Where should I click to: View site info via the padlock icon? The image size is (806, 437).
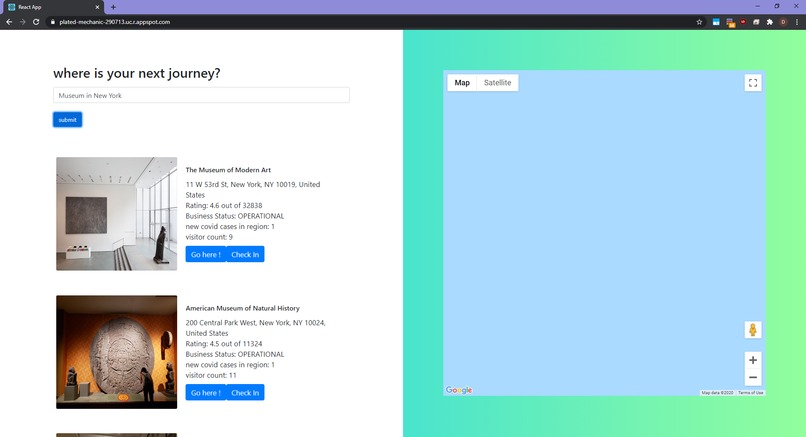point(52,22)
